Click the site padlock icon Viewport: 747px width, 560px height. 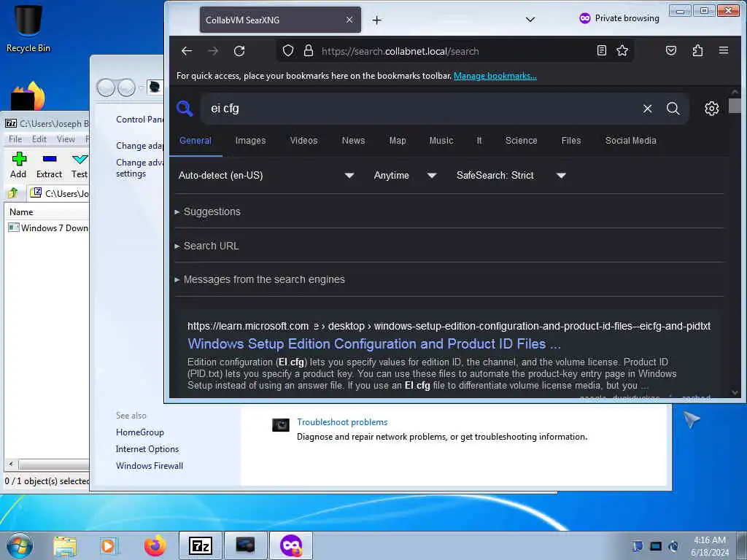pyautogui.click(x=309, y=51)
